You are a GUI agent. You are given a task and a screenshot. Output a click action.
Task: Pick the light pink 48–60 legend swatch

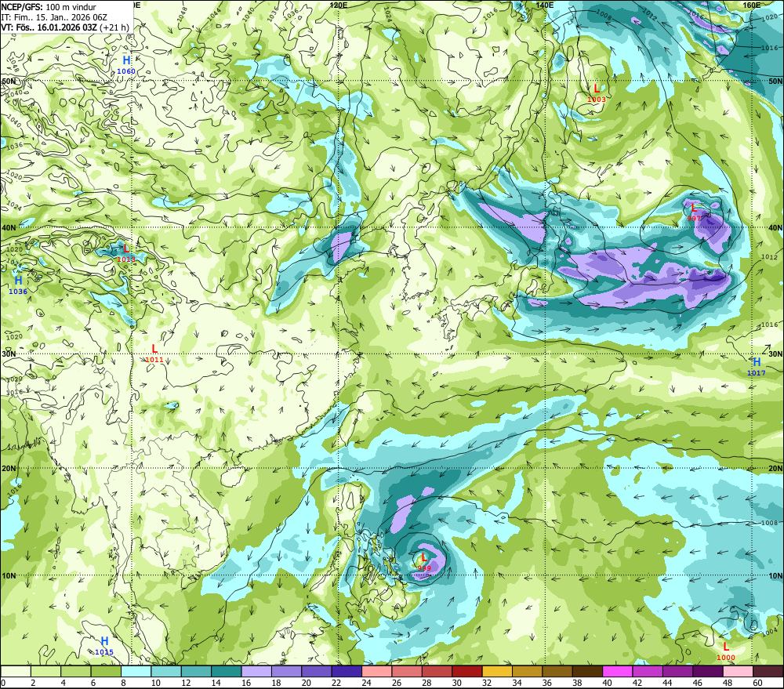(x=738, y=671)
